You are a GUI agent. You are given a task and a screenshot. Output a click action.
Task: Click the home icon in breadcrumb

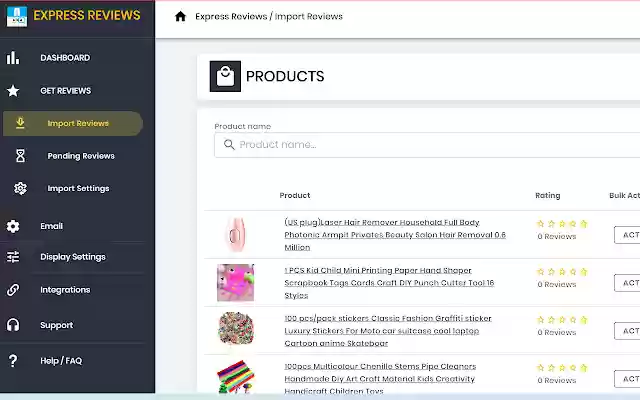[x=180, y=16]
